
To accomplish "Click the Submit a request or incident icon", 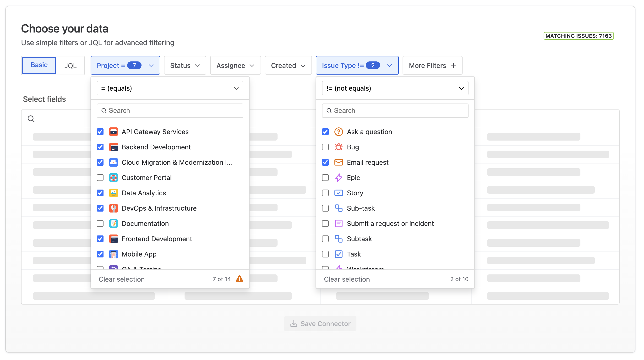I will [338, 224].
